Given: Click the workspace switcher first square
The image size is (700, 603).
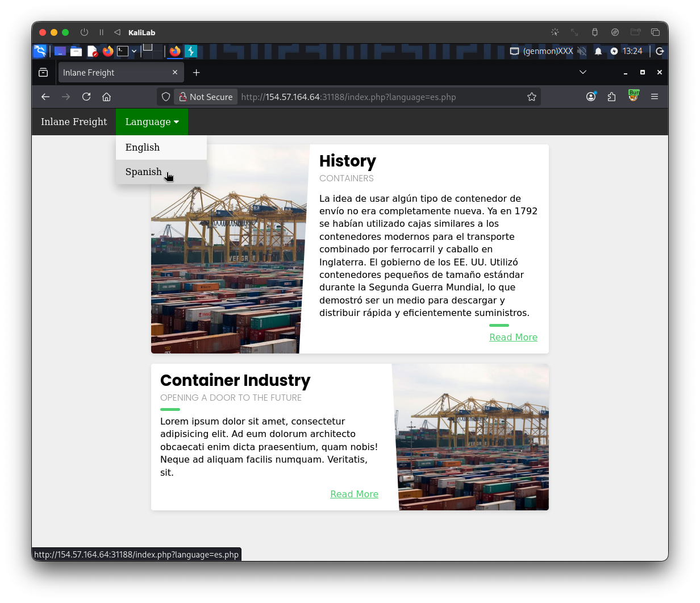Looking at the screenshot, I should (x=147, y=48).
